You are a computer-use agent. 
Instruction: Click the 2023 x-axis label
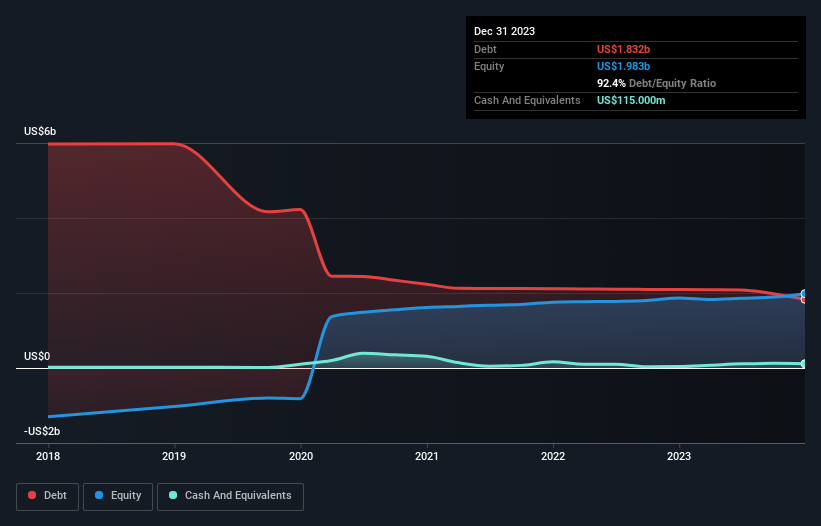(679, 456)
